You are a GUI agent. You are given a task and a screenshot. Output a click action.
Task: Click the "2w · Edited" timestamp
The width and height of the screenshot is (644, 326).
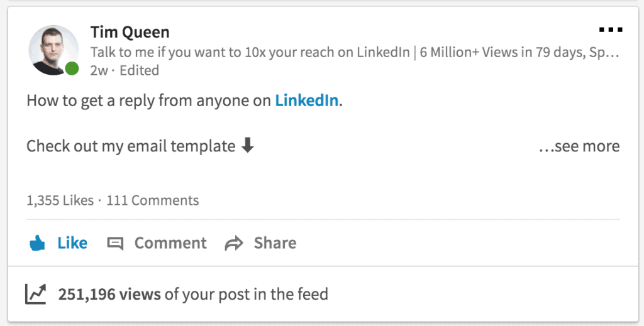(x=125, y=70)
